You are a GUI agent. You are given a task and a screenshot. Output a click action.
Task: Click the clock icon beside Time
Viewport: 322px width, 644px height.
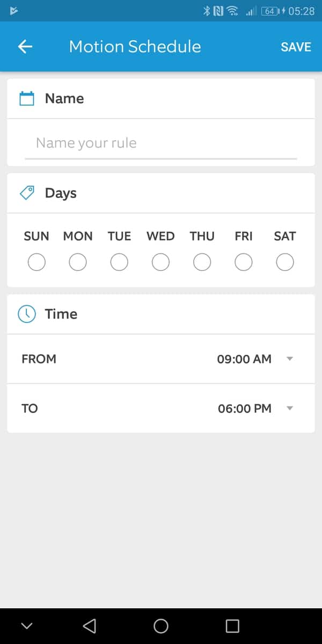pyautogui.click(x=27, y=314)
